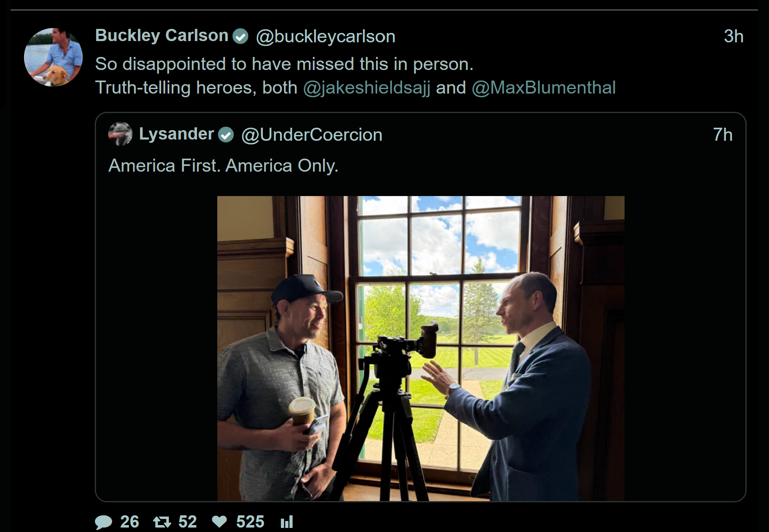Open Buckley Carlson's profile picture
The width and height of the screenshot is (769, 532).
[x=53, y=57]
